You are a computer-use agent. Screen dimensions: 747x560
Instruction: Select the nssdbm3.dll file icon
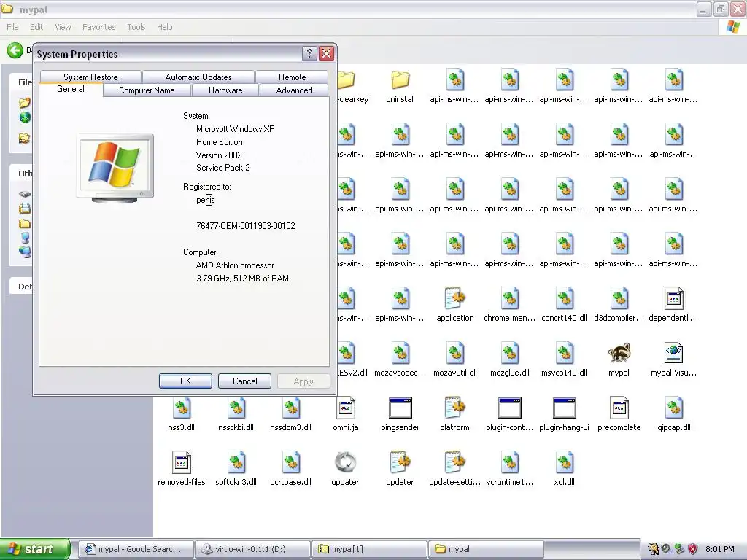coord(290,408)
